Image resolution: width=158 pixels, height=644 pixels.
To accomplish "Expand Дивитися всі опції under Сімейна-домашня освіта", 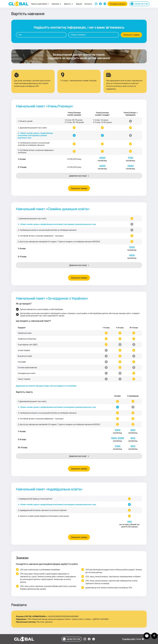I will [x=79, y=265].
